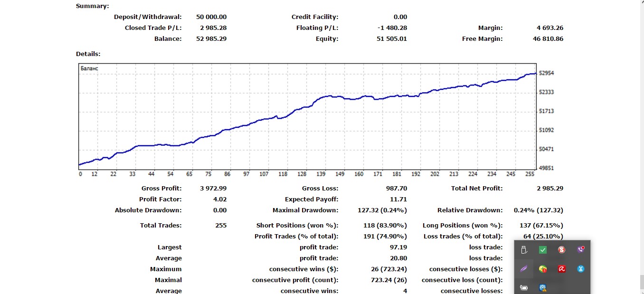
Task: Open the blue radar icon with warning triangle
Action: click(x=543, y=287)
